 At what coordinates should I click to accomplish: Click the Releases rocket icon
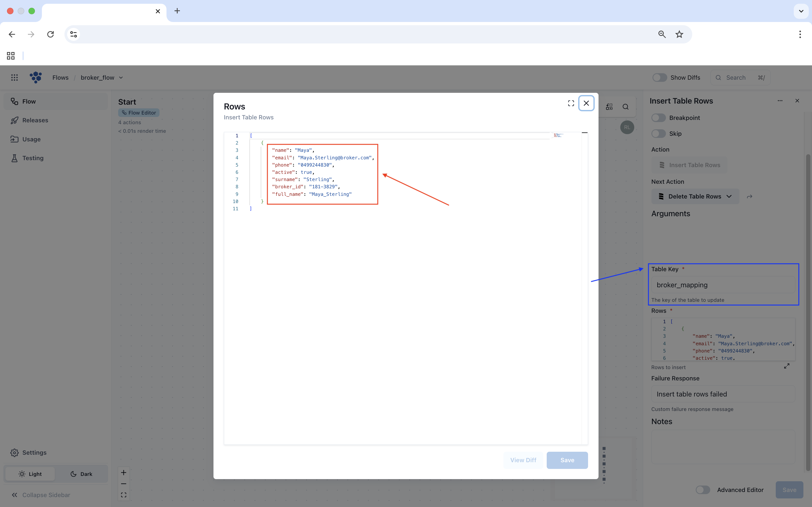[x=15, y=120]
